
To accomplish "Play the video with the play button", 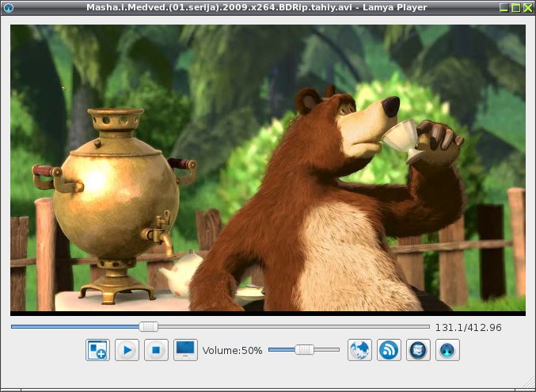I will (127, 350).
